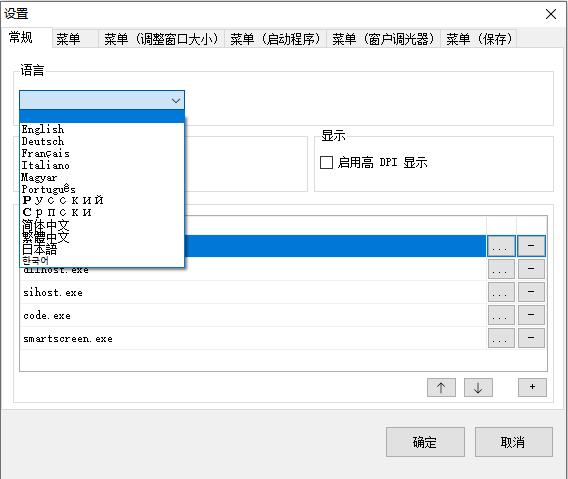
Task: Choose the blank highlighted language entry
Action: click(102, 117)
